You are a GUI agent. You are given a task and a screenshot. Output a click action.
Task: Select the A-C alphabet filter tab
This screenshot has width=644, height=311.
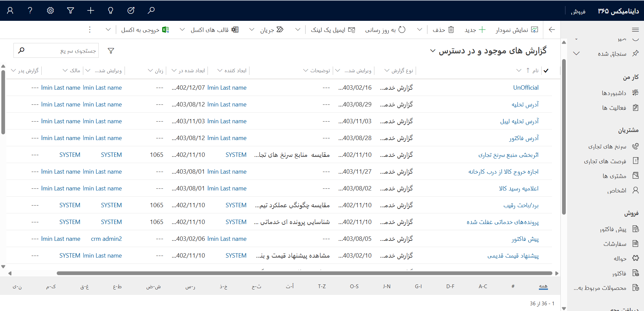(x=483, y=286)
